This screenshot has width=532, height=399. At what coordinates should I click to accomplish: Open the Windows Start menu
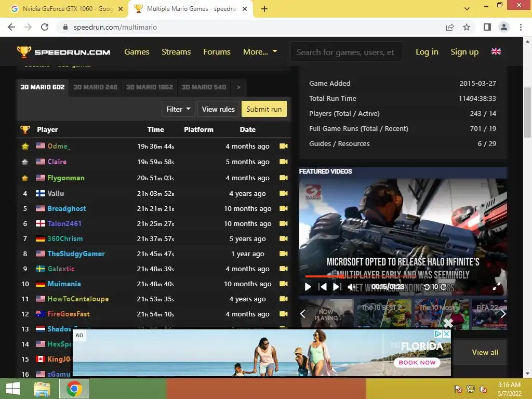click(13, 389)
